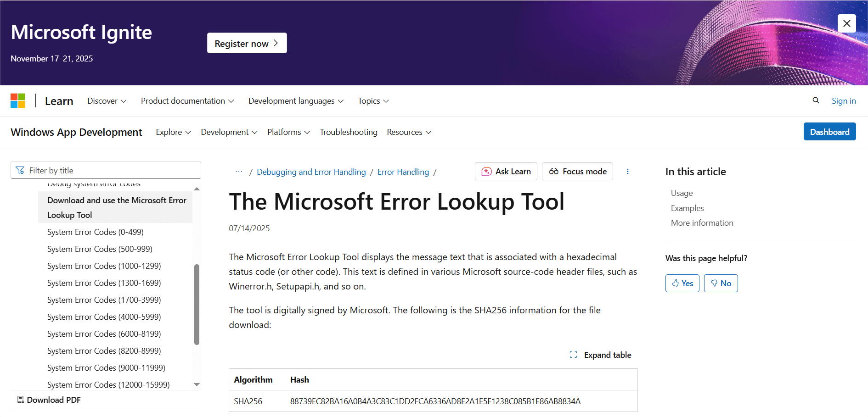868x417 pixels.
Task: Close the Microsoft Ignite banner
Action: tap(846, 23)
